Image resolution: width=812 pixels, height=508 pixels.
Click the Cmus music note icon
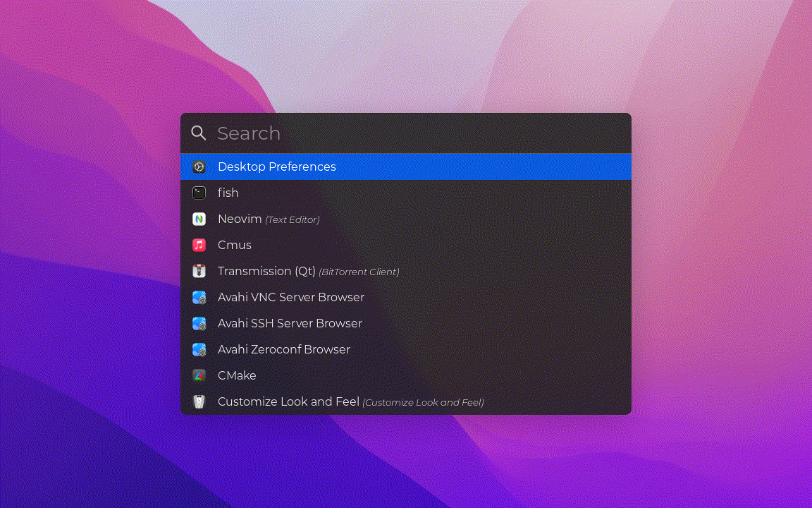click(199, 245)
